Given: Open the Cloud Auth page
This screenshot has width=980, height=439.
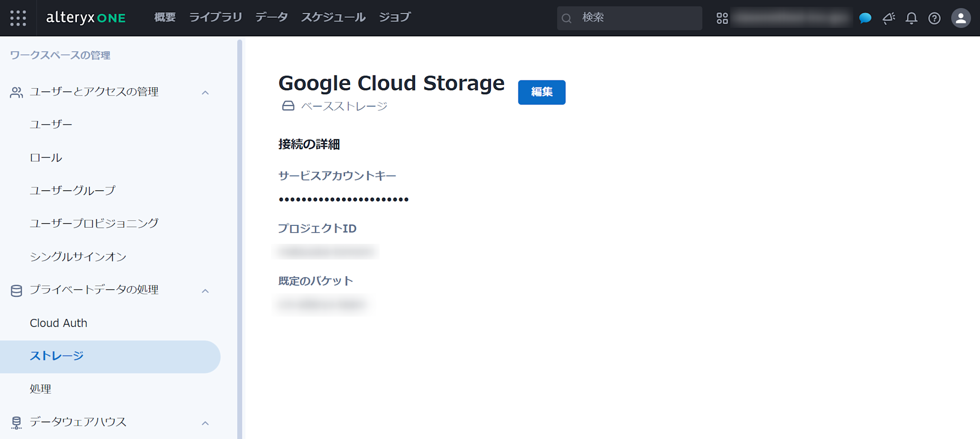Looking at the screenshot, I should click(x=58, y=323).
